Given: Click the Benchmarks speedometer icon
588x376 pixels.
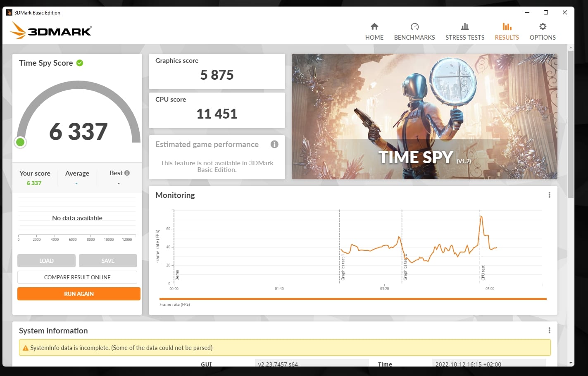Looking at the screenshot, I should (414, 27).
